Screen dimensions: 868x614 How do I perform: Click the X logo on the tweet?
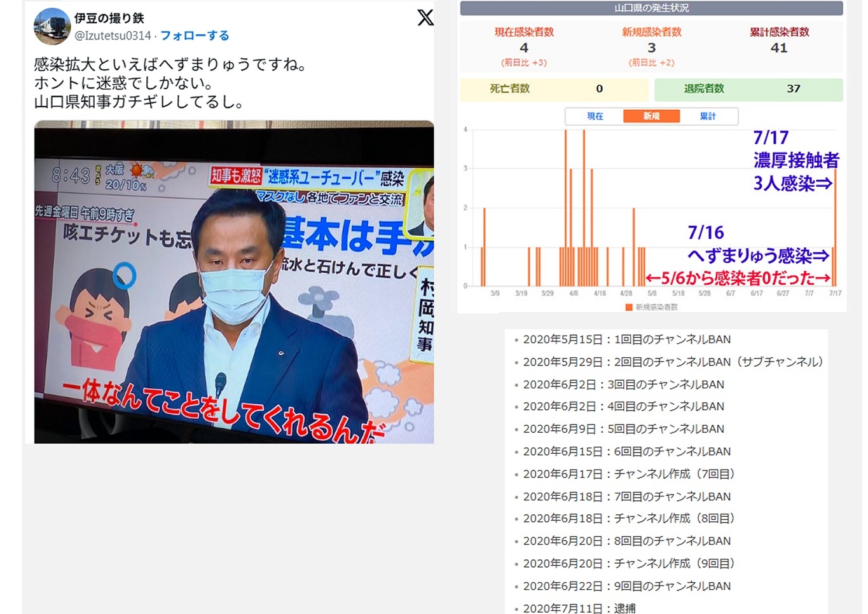[425, 17]
